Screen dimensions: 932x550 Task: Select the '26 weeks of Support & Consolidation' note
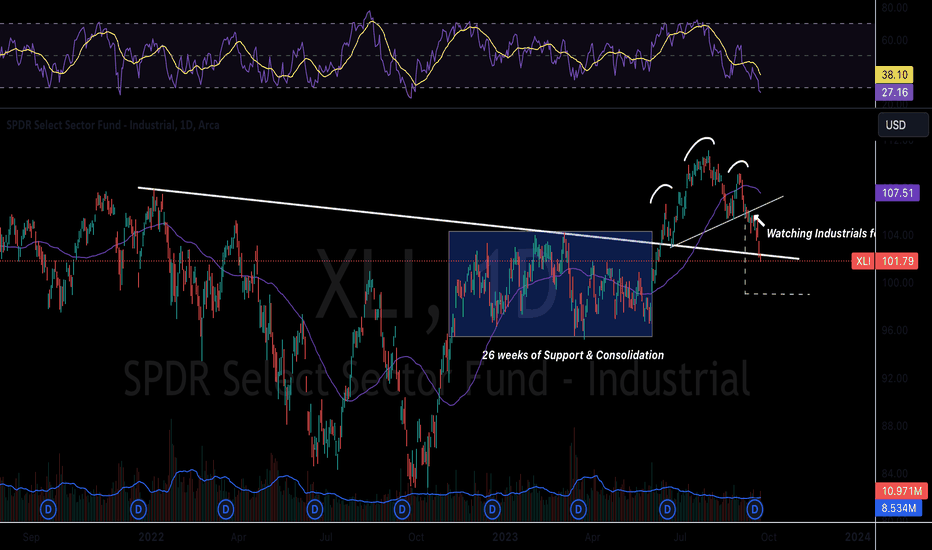pos(573,355)
